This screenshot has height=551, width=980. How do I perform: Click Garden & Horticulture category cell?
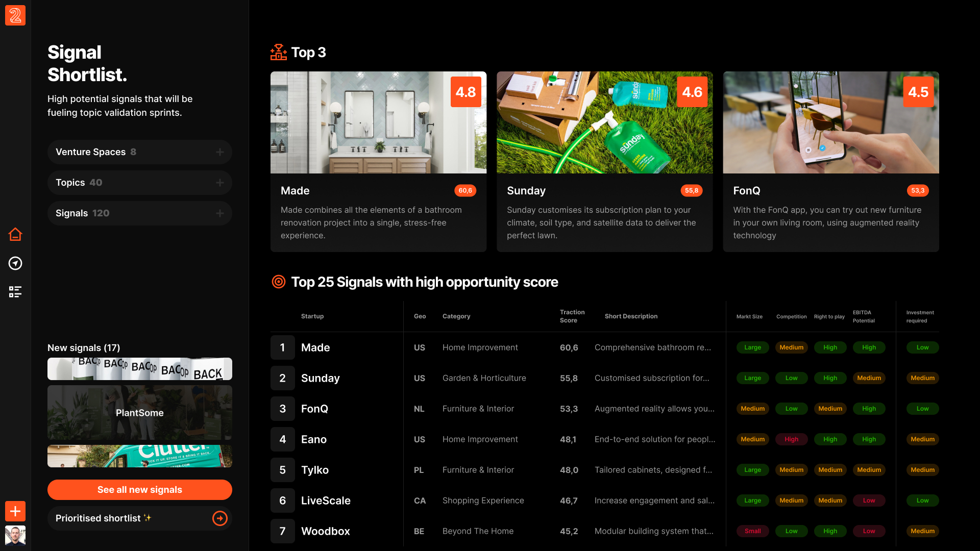[484, 378]
